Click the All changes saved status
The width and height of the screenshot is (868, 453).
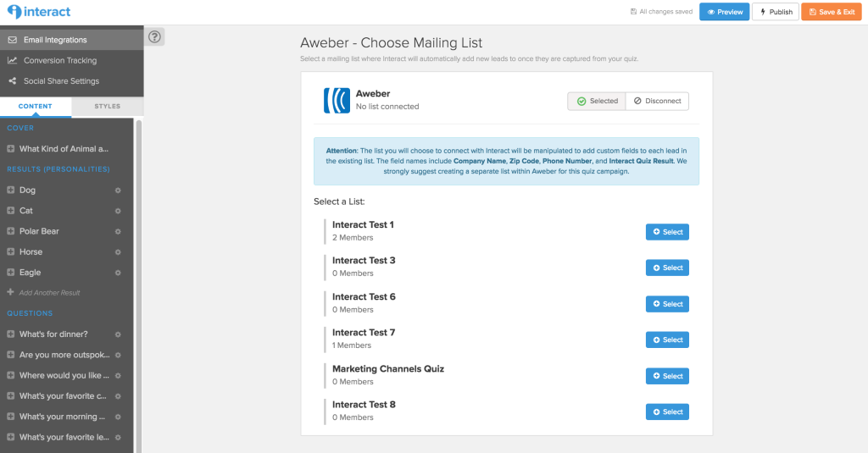661,12
